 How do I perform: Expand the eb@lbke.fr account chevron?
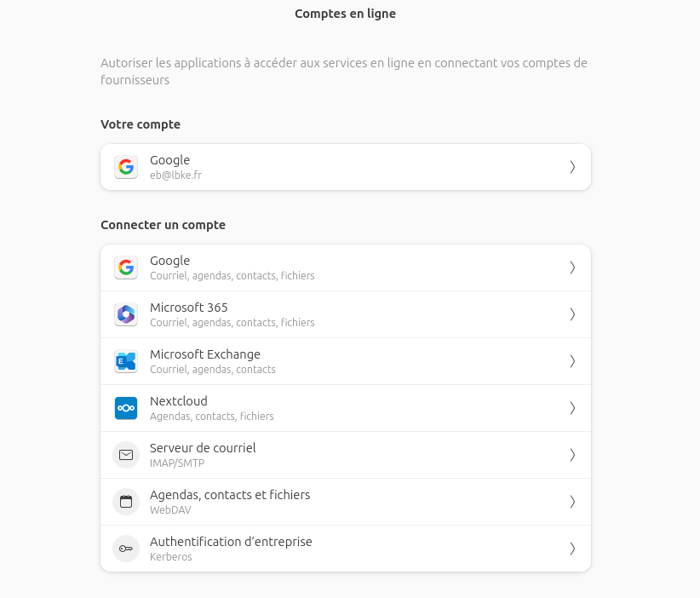coord(572,167)
